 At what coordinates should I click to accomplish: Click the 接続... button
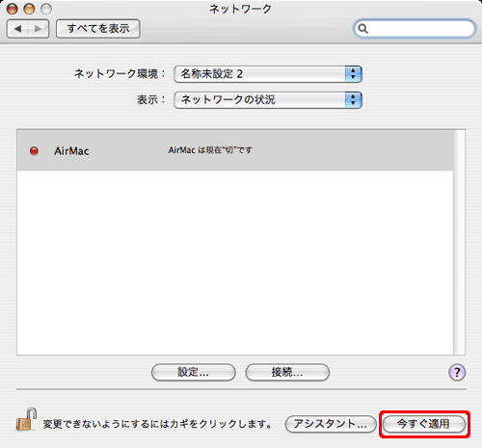pyautogui.click(x=287, y=373)
